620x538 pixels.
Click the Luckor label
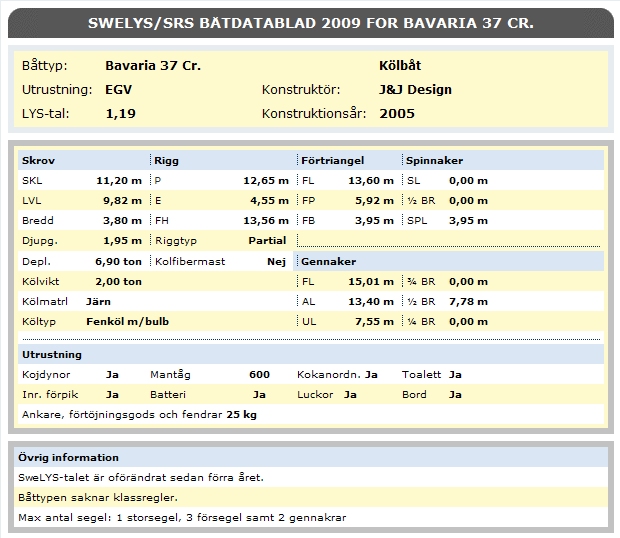315,395
